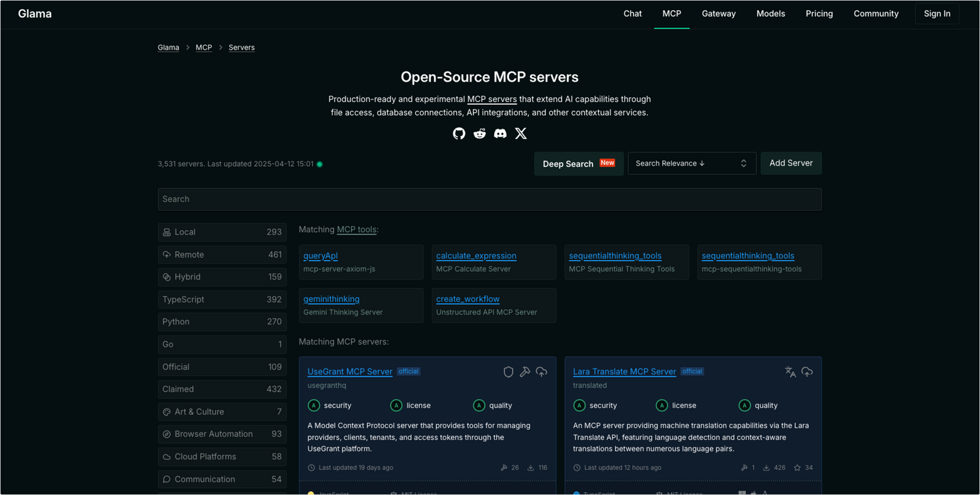Open the Pricing nav item

coord(819,14)
